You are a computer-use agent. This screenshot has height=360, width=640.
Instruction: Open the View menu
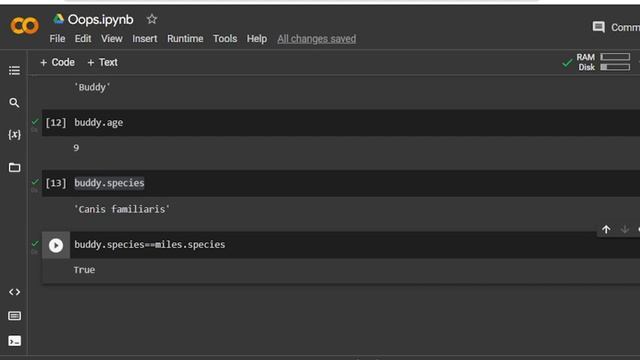tap(111, 39)
